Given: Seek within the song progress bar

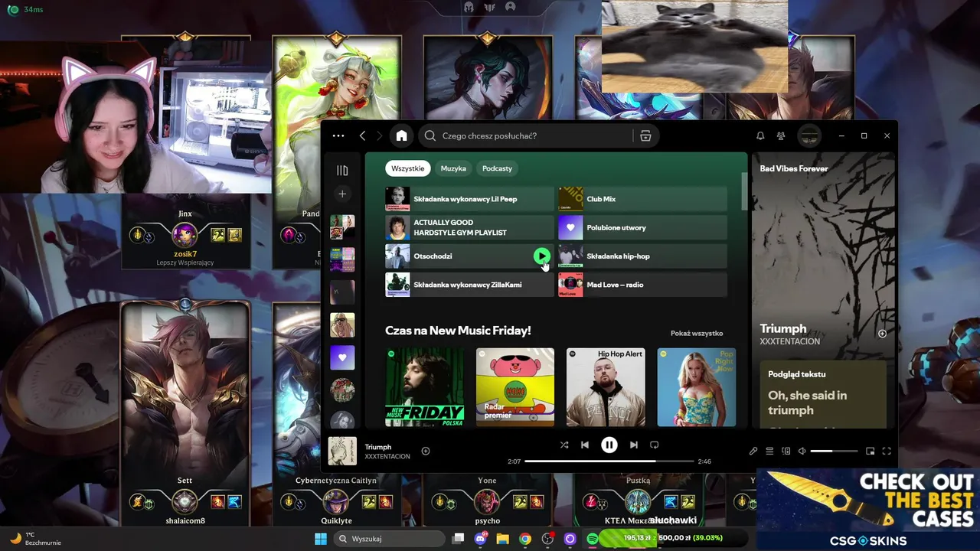Looking at the screenshot, I should point(609,461).
